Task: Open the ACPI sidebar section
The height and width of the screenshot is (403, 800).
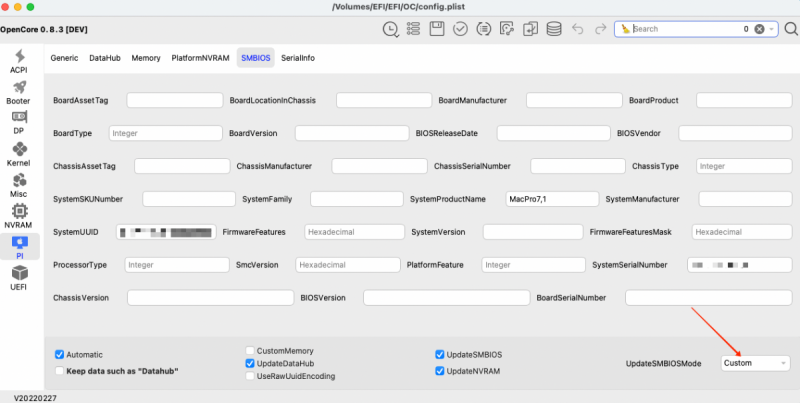Action: [19, 62]
